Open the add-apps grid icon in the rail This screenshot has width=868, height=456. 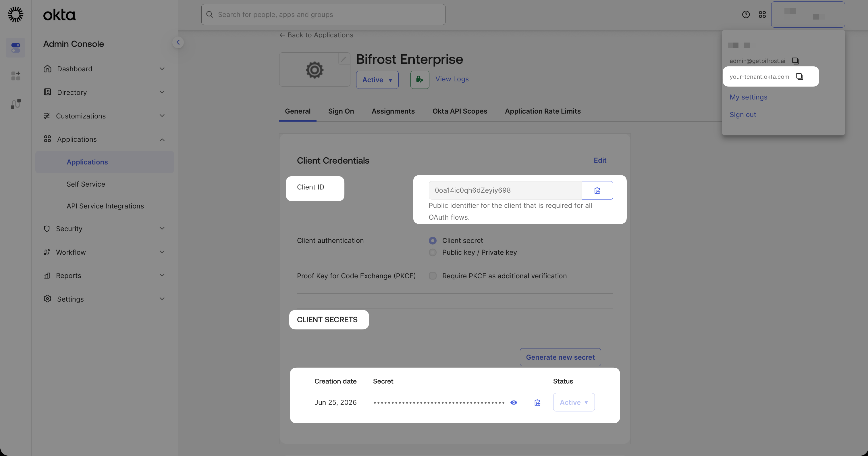(x=16, y=76)
